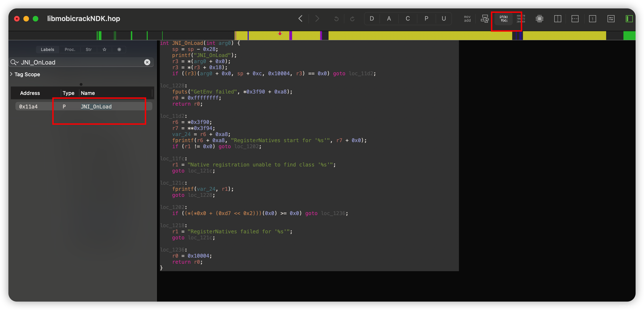Select the processor/chip icon in toolbar

[539, 18]
